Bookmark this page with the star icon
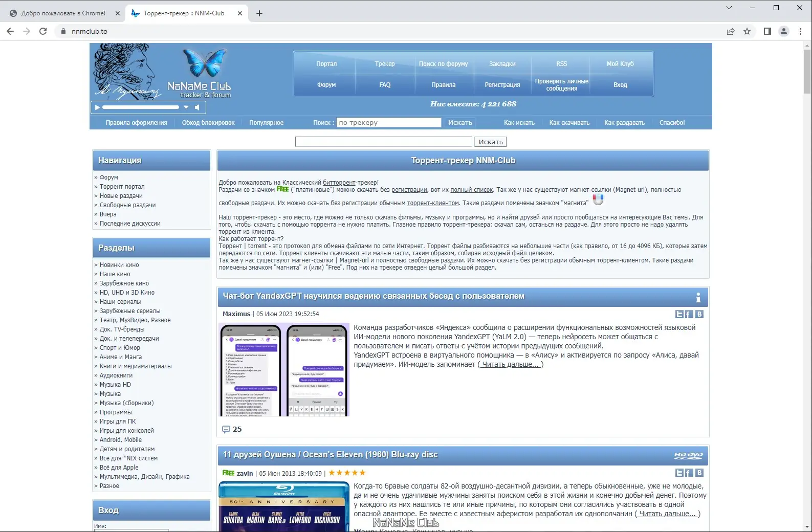Image resolution: width=812 pixels, height=532 pixels. pos(747,31)
